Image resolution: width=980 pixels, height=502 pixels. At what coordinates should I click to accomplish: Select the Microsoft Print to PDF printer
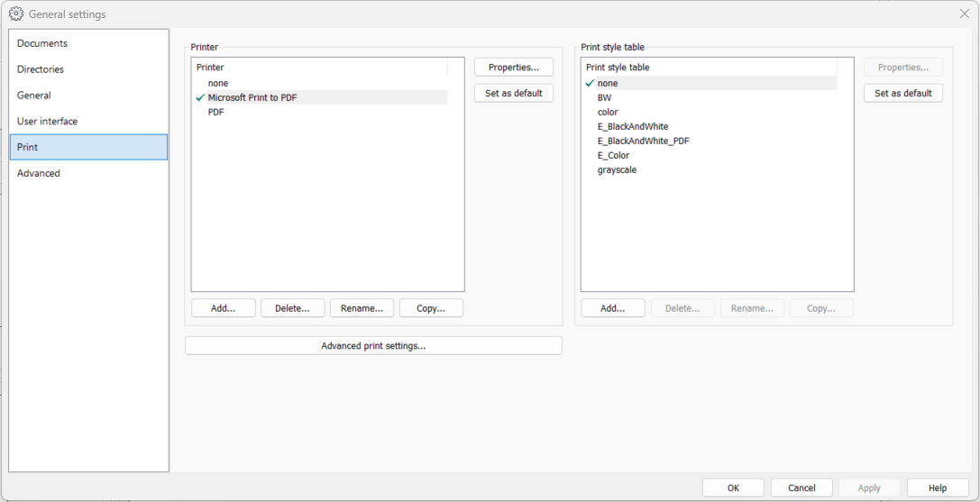pyautogui.click(x=252, y=97)
